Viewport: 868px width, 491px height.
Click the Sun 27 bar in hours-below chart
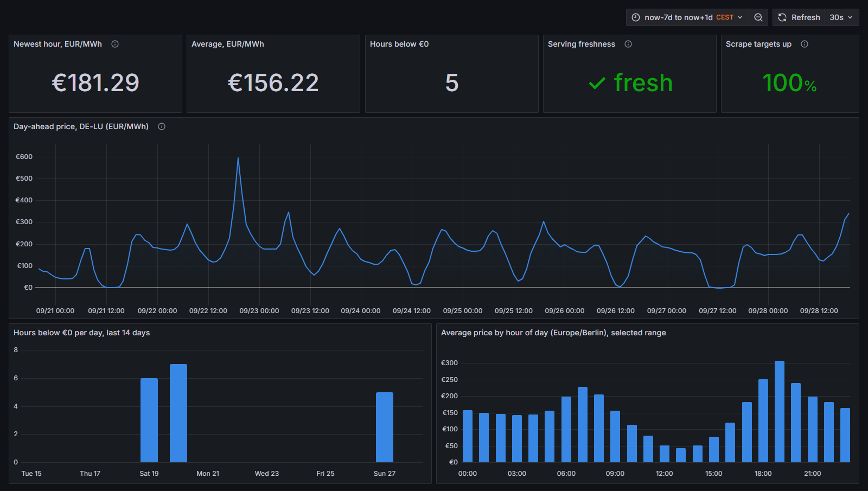(385, 428)
